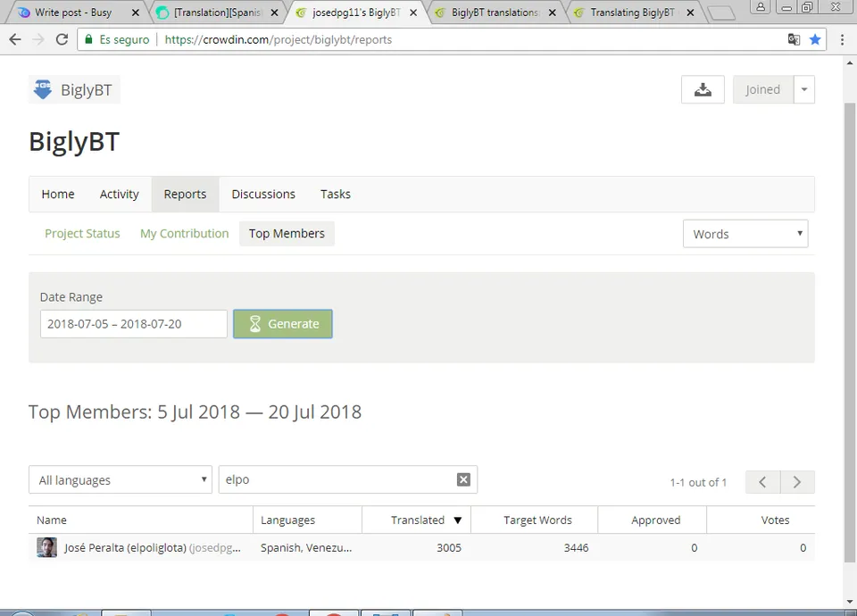857x616 pixels.
Task: Close the Write post - Busy tab
Action: pos(136,12)
